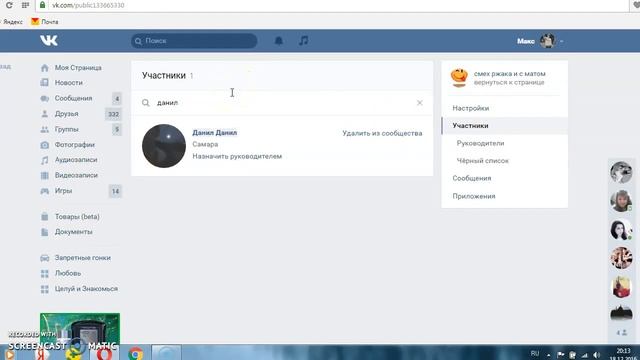Open Руководители submenu item

coord(480,143)
